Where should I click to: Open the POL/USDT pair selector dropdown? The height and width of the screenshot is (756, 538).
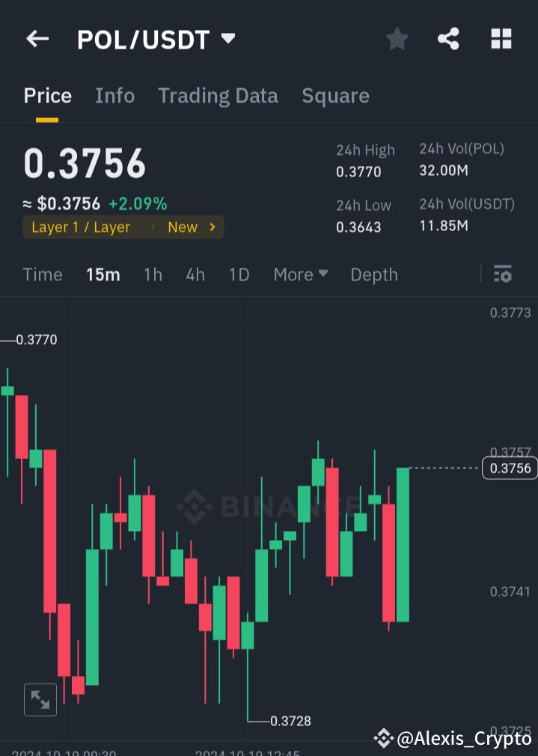pos(228,39)
